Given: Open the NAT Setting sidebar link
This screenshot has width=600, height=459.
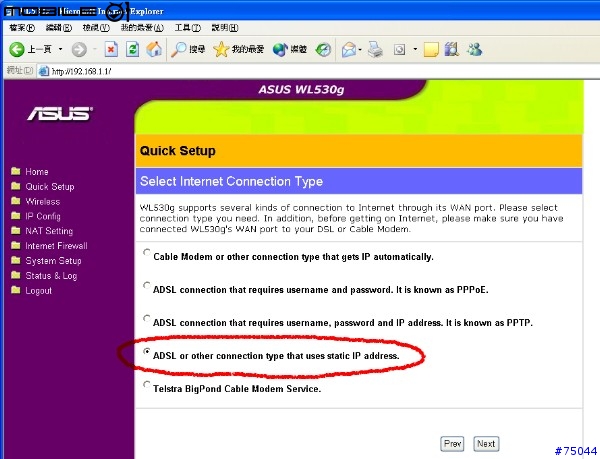Looking at the screenshot, I should (49, 231).
